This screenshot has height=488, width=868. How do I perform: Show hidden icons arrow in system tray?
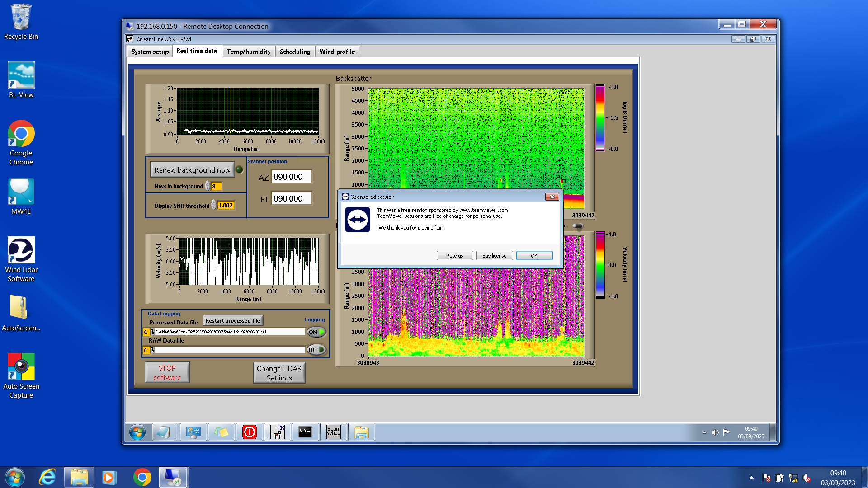pos(751,477)
